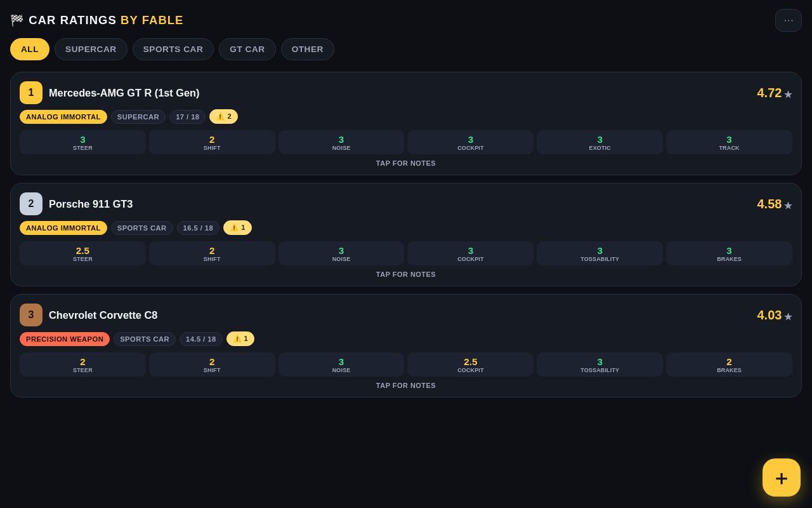Click ANALOG IMMORTAL tag on Porsche card

pyautogui.click(x=63, y=228)
